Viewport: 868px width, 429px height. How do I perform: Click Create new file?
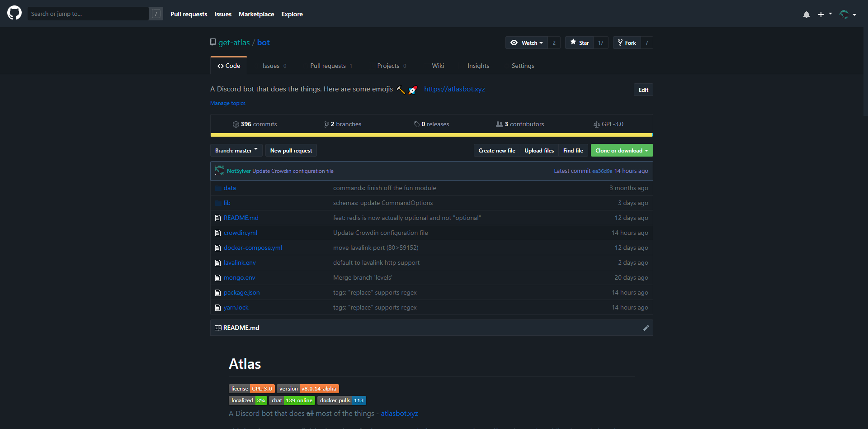(x=497, y=150)
